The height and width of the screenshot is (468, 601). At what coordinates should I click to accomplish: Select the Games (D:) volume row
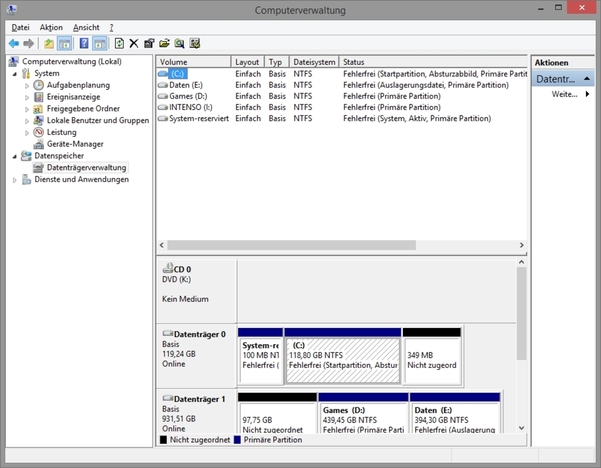click(x=342, y=96)
